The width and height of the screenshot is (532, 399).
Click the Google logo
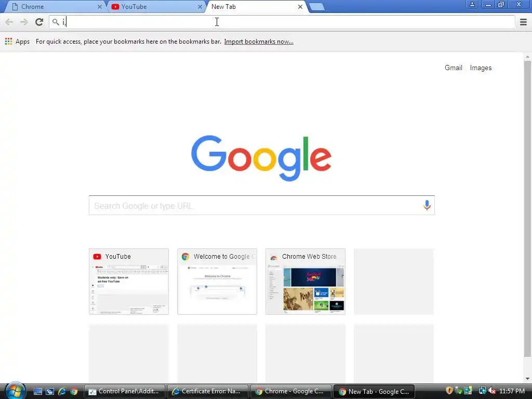[261, 158]
